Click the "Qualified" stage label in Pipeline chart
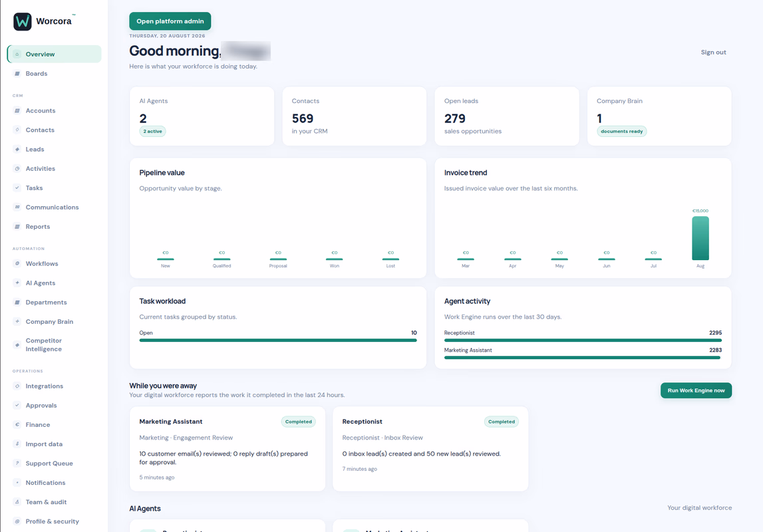Viewport: 763px width, 532px height. pos(222,266)
